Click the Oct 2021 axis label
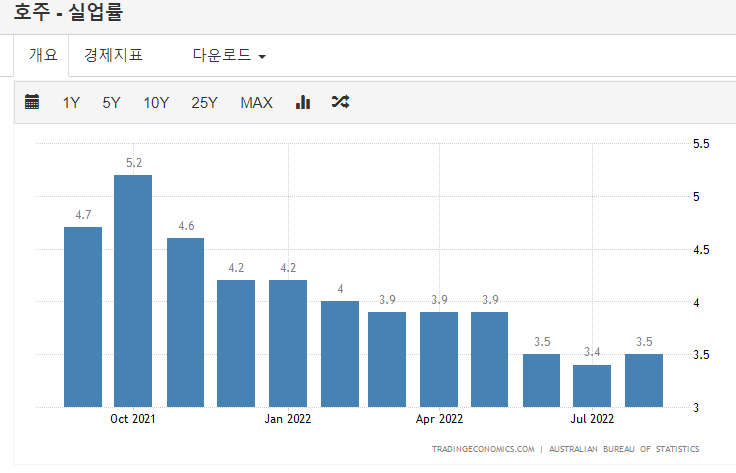Screen dimensions: 736x473 [133, 419]
